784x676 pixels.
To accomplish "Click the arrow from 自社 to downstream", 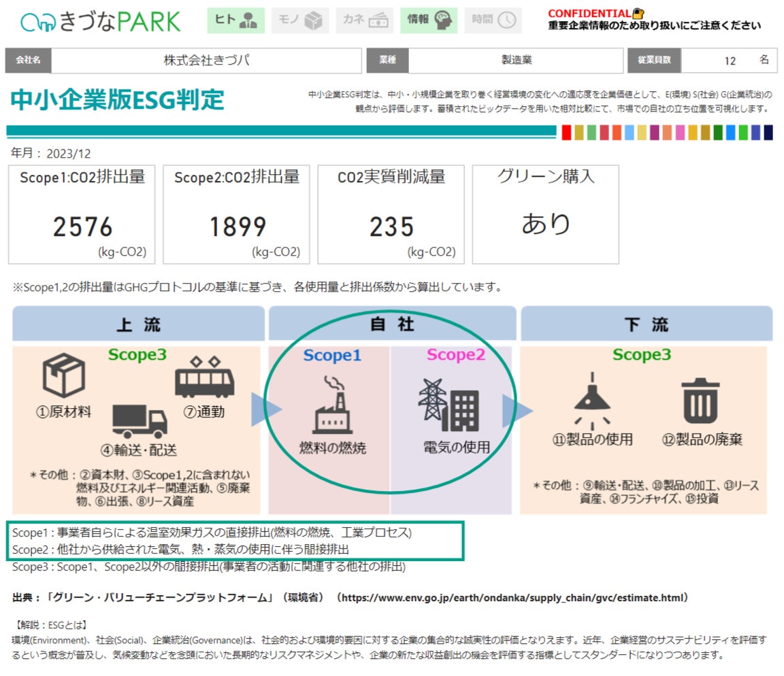I will click(x=517, y=411).
